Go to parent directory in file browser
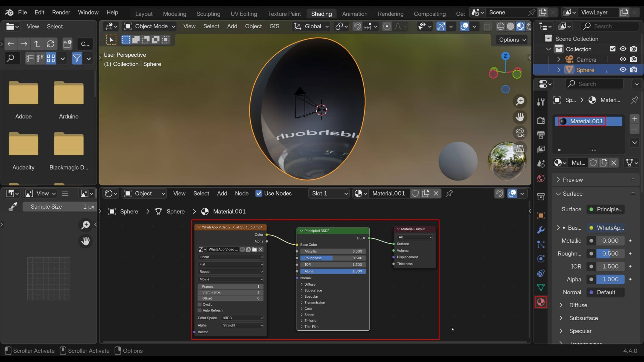 click(37, 44)
